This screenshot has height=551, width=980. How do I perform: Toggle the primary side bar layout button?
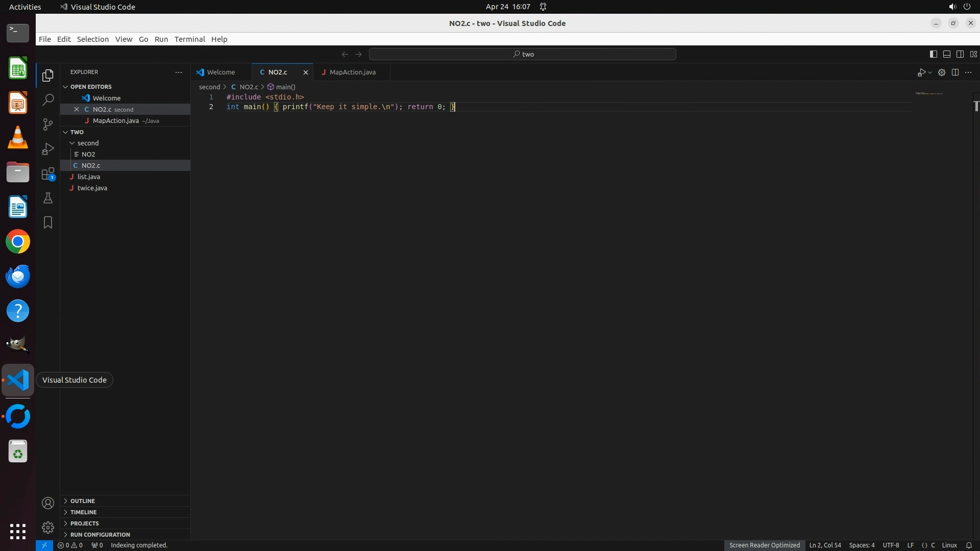pos(933,54)
